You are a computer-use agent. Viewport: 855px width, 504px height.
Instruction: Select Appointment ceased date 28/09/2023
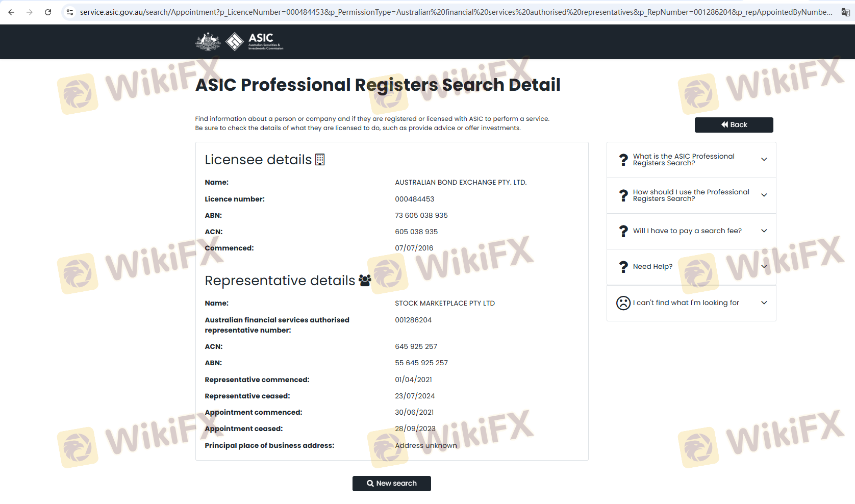(415, 429)
